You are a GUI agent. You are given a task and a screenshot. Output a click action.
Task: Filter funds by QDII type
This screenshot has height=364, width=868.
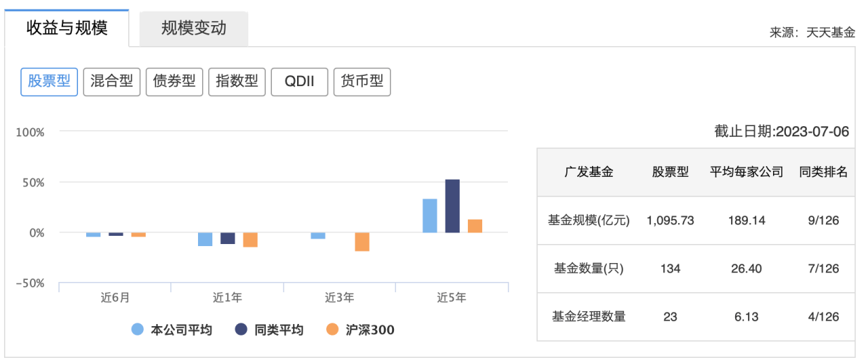(x=299, y=81)
